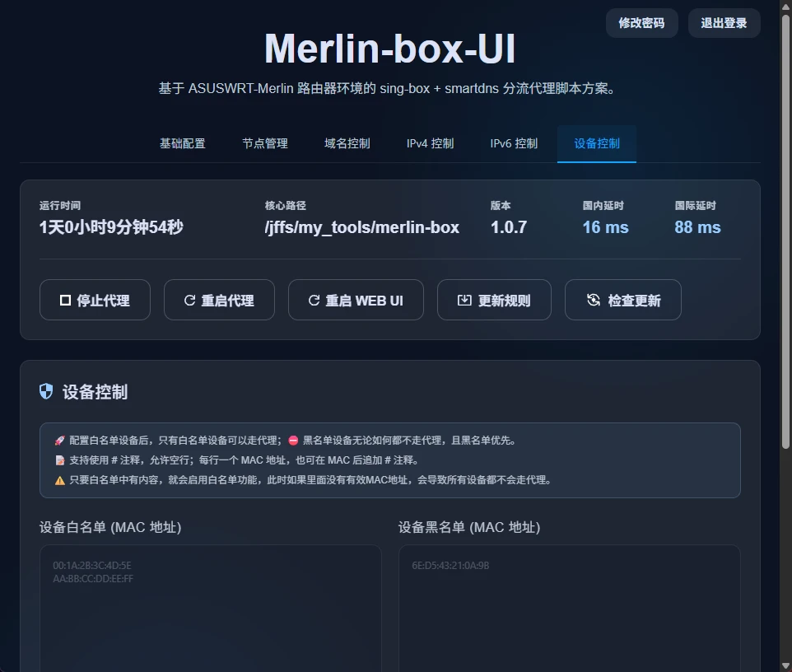The width and height of the screenshot is (792, 672).
Task: Click the Merlin-box-UI title
Action: (390, 49)
